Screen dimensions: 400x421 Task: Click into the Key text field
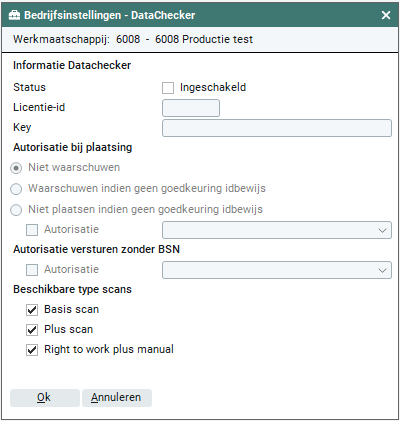tap(277, 128)
